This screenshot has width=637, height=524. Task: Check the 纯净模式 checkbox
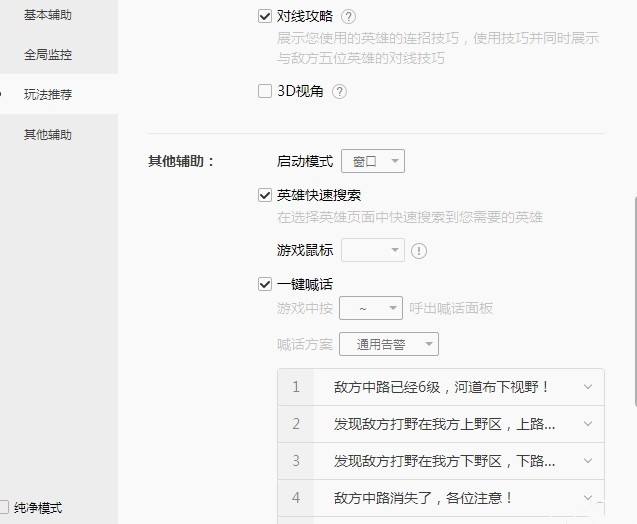click(3, 507)
